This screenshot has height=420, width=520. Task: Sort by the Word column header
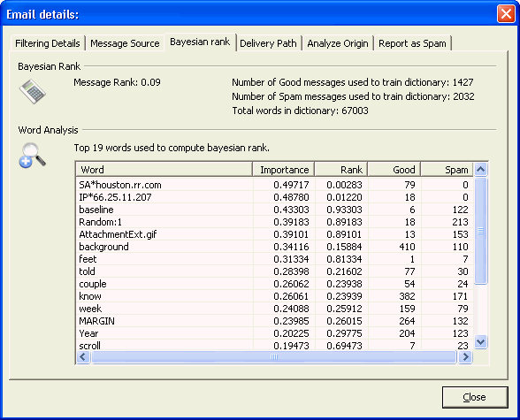tap(164, 170)
